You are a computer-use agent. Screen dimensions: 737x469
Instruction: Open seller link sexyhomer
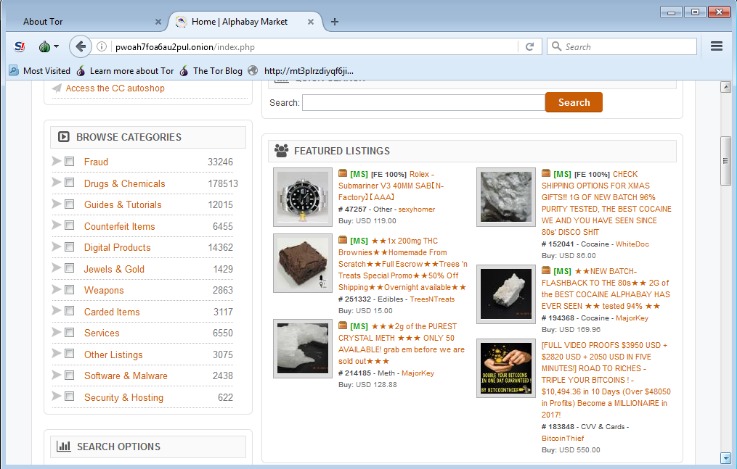click(416, 209)
